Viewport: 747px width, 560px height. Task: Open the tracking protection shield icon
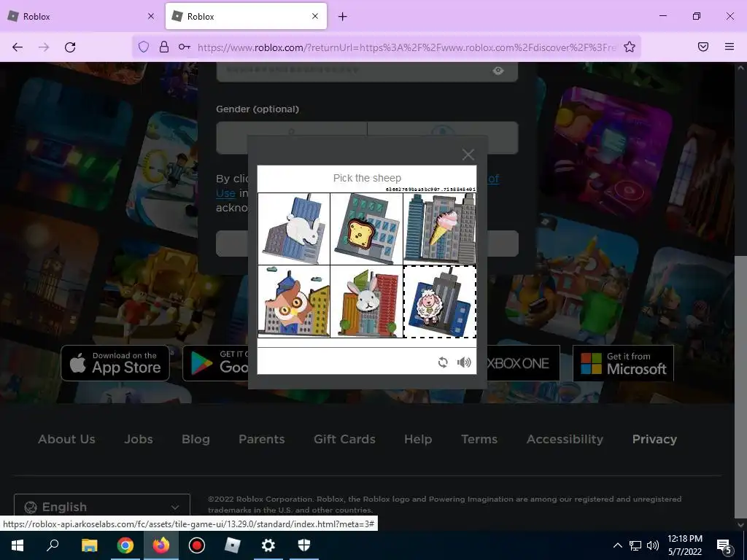(x=144, y=47)
